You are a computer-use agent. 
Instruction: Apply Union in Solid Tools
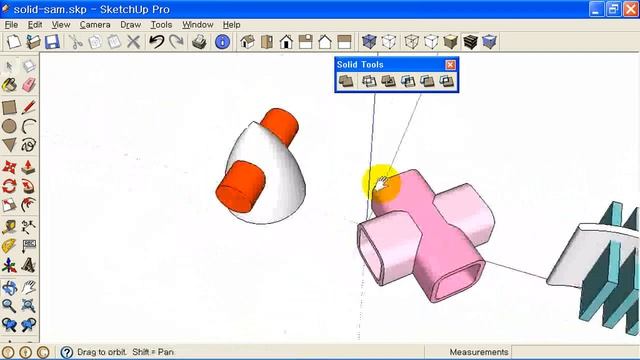[x=388, y=81]
